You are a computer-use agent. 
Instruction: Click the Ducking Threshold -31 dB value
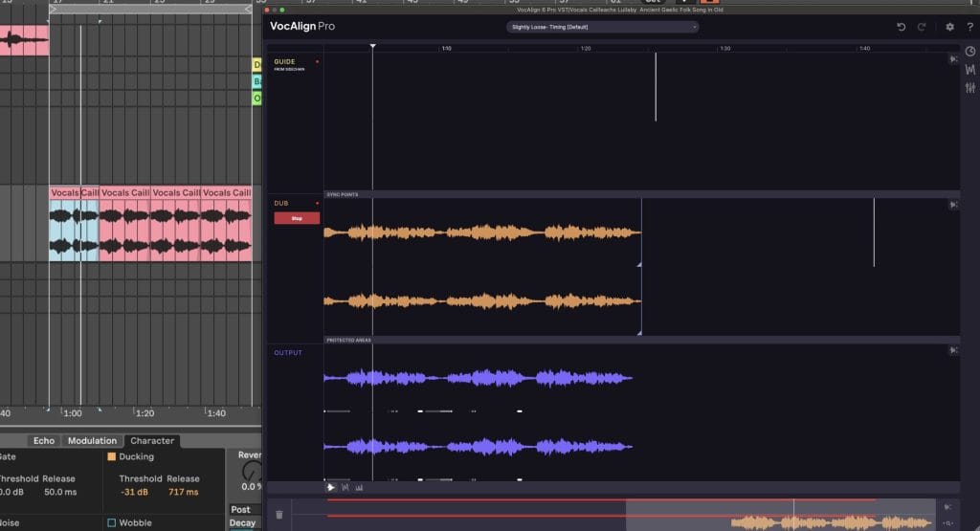(x=133, y=492)
